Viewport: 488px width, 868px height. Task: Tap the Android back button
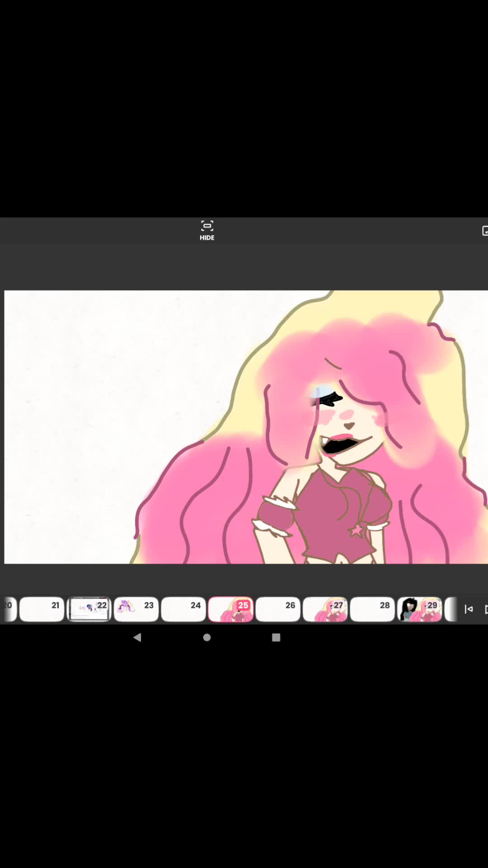tap(137, 637)
